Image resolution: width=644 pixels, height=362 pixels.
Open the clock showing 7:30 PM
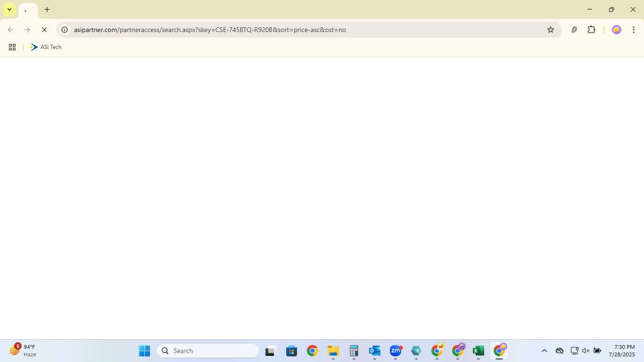pyautogui.click(x=622, y=351)
